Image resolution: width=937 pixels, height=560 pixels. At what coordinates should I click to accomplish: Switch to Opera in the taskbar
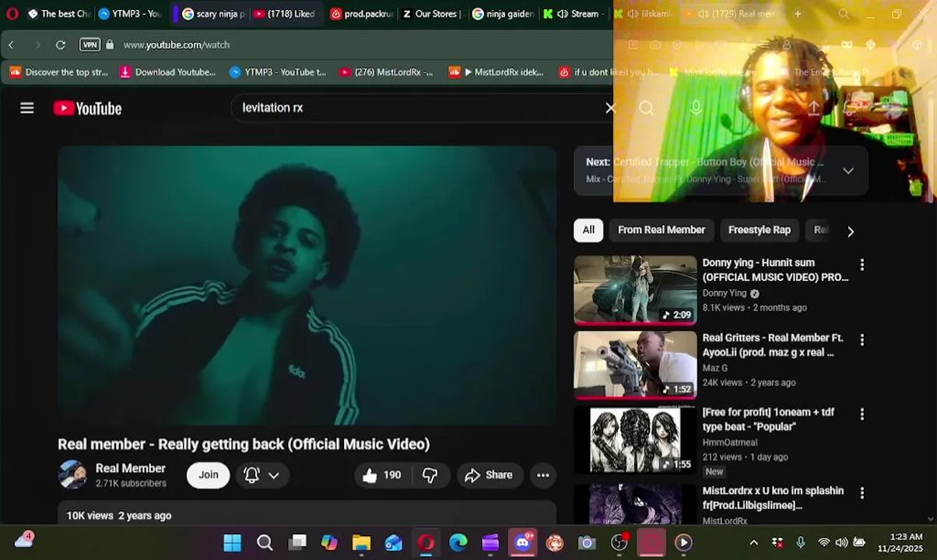pos(426,542)
